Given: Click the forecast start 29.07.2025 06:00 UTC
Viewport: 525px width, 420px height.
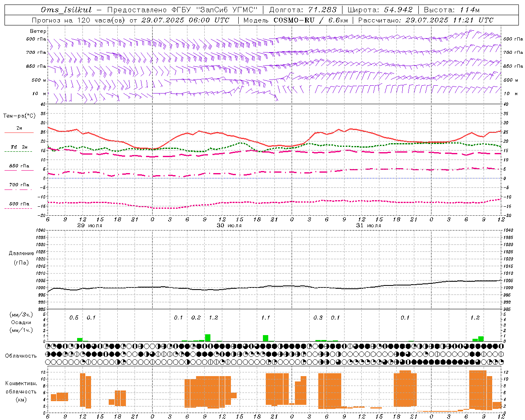Looking at the screenshot, I should [x=186, y=20].
